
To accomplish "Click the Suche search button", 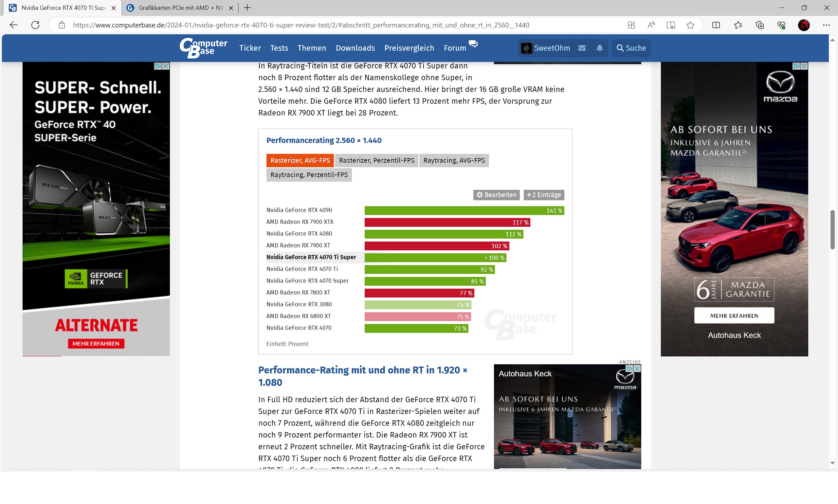I will click(x=631, y=48).
